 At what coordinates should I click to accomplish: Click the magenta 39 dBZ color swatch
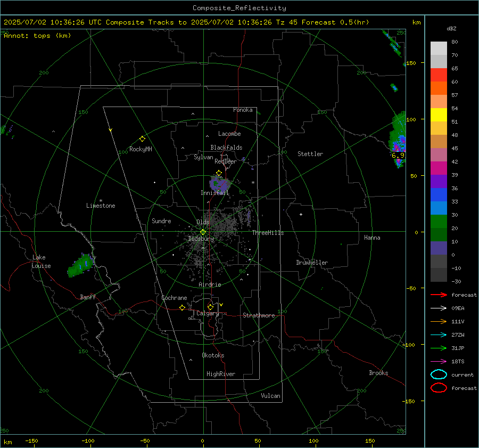point(439,168)
